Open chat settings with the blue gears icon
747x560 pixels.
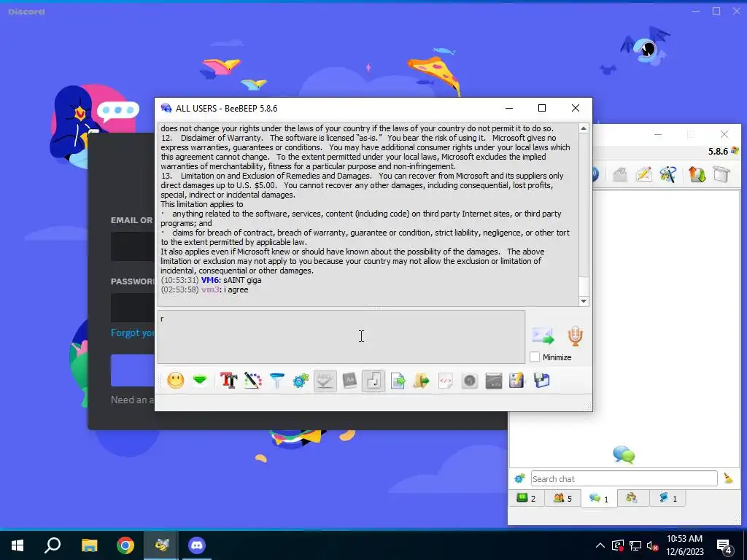pyautogui.click(x=301, y=381)
